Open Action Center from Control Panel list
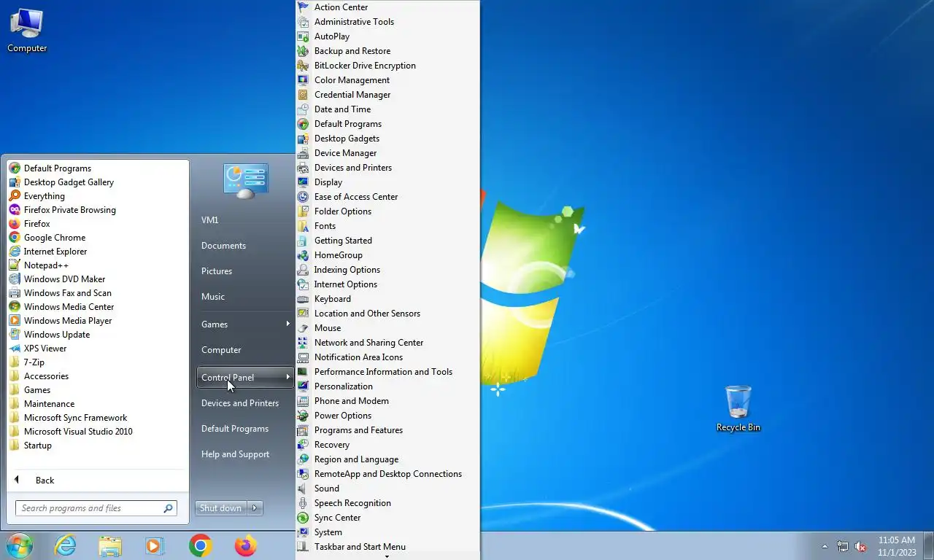This screenshot has height=560, width=934. [387, 7]
